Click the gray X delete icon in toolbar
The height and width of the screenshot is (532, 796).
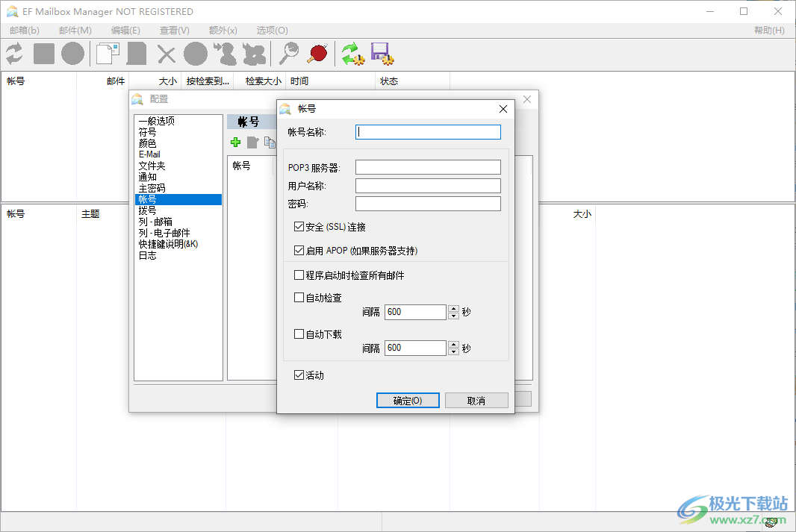(x=167, y=54)
